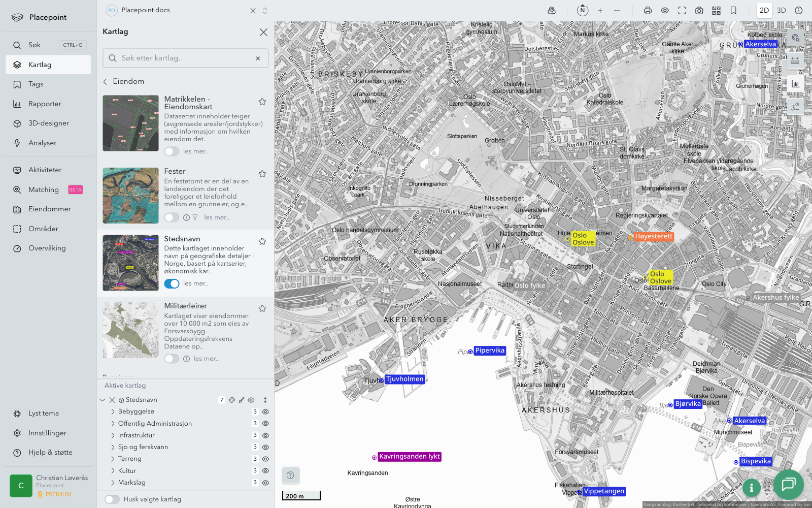Turn off the Stedsnavn layer switch

tap(172, 283)
